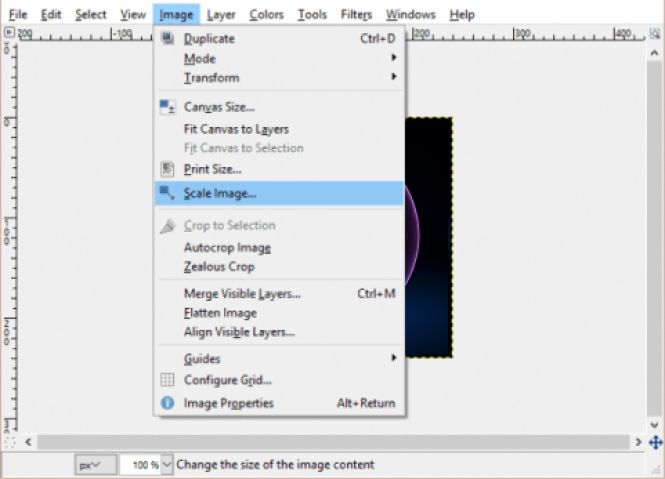Screen dimensions: 665x479
Task: Close the open Image menu
Action: pos(176,15)
